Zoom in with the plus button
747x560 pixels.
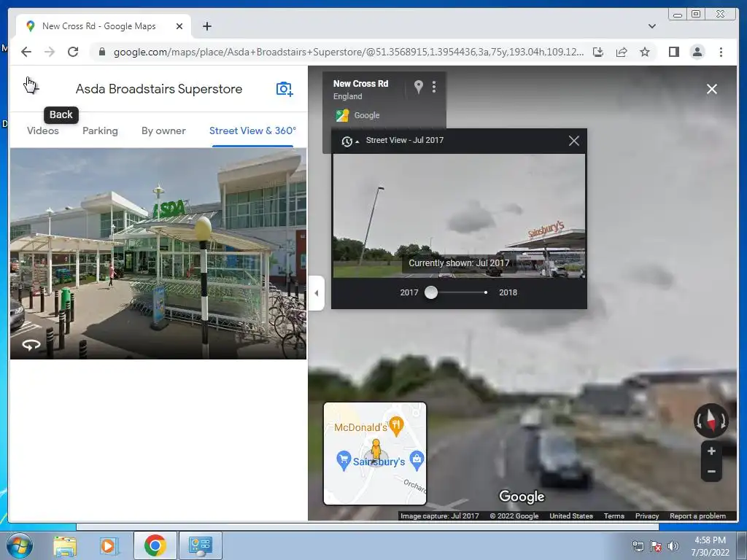click(x=711, y=451)
